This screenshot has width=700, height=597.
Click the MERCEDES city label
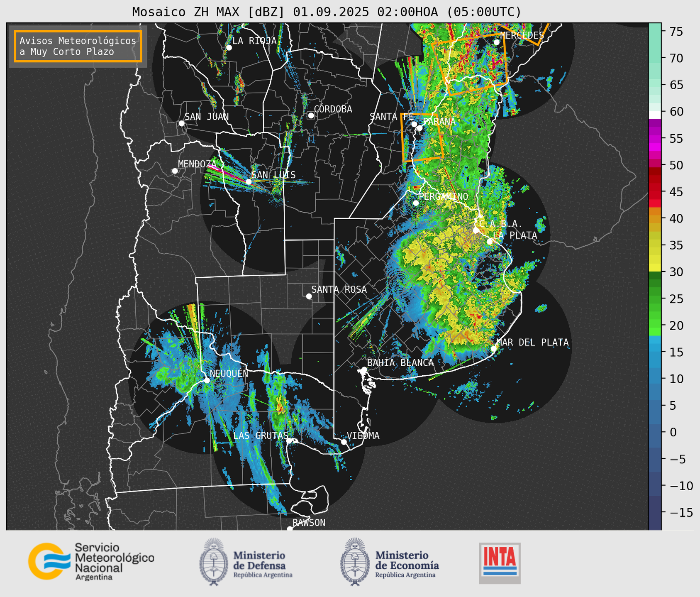(522, 35)
